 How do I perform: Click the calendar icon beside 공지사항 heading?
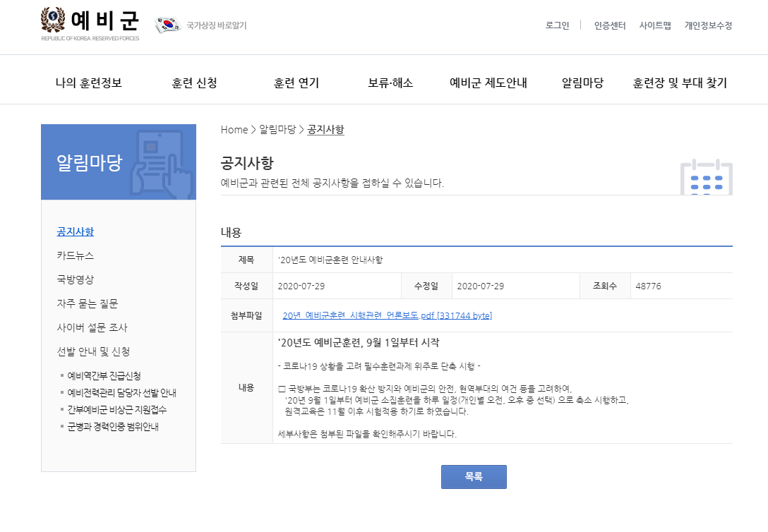click(707, 176)
